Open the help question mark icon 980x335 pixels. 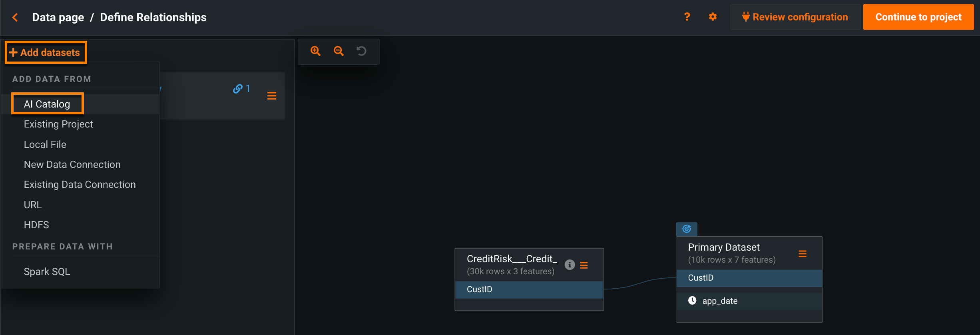pos(687,17)
